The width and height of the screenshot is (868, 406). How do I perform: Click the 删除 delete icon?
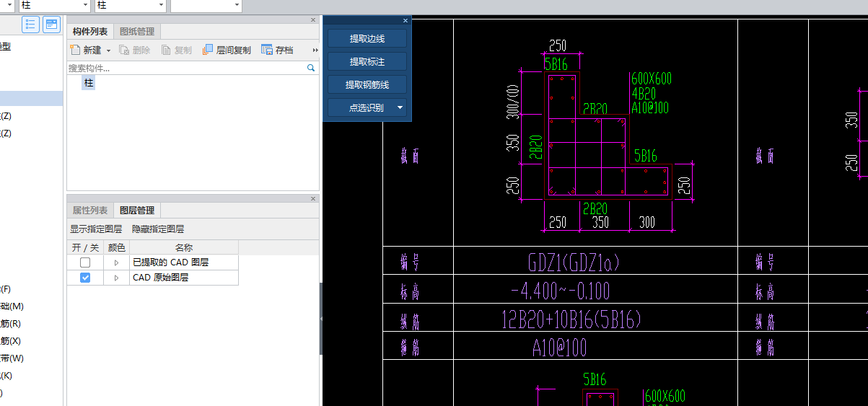(124, 50)
